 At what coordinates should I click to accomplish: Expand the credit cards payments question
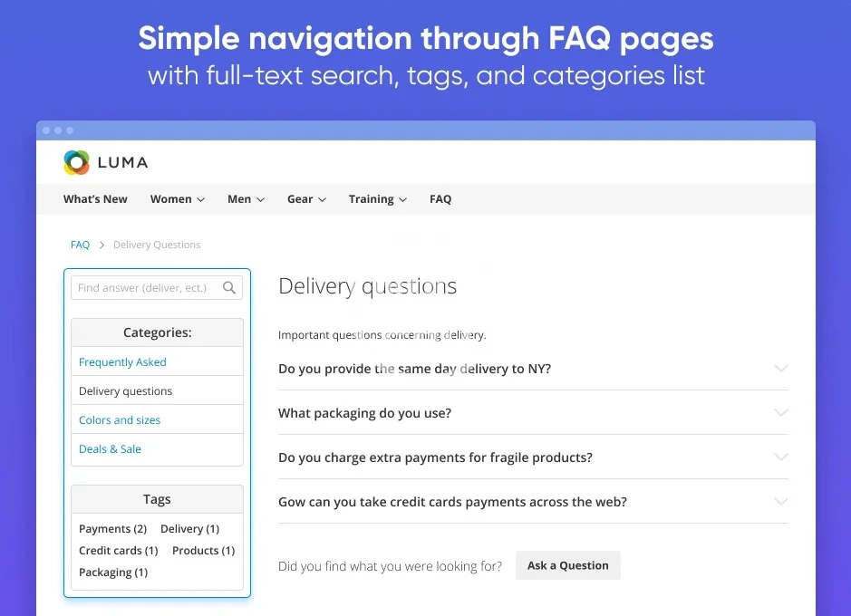point(452,502)
